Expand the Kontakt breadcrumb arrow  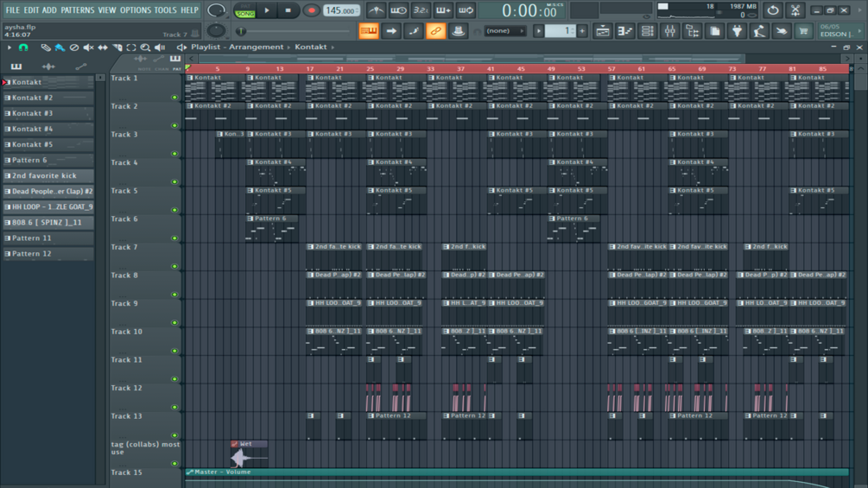click(x=333, y=47)
